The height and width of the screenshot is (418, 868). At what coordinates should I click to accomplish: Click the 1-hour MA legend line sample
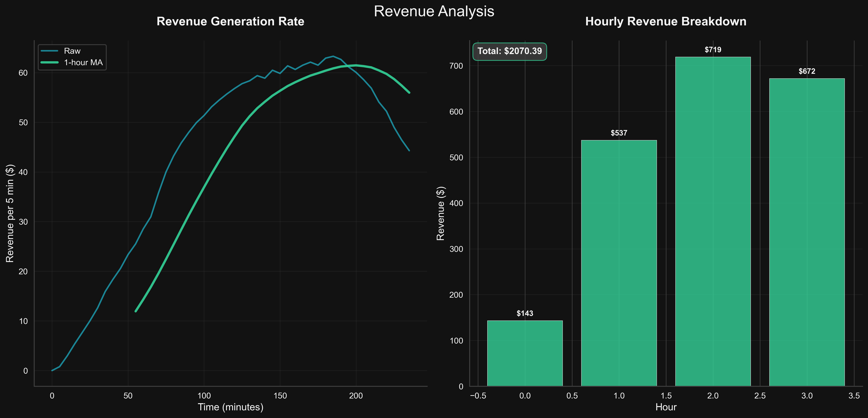coord(50,62)
